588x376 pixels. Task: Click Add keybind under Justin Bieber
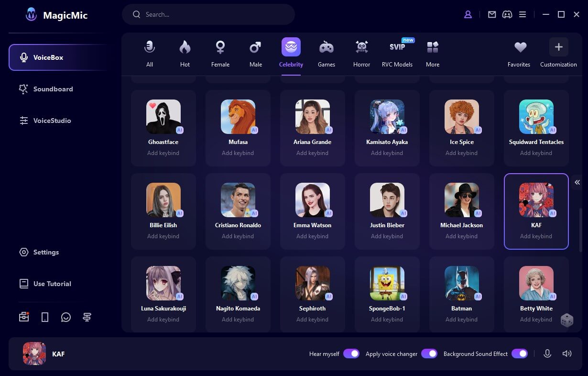click(387, 236)
